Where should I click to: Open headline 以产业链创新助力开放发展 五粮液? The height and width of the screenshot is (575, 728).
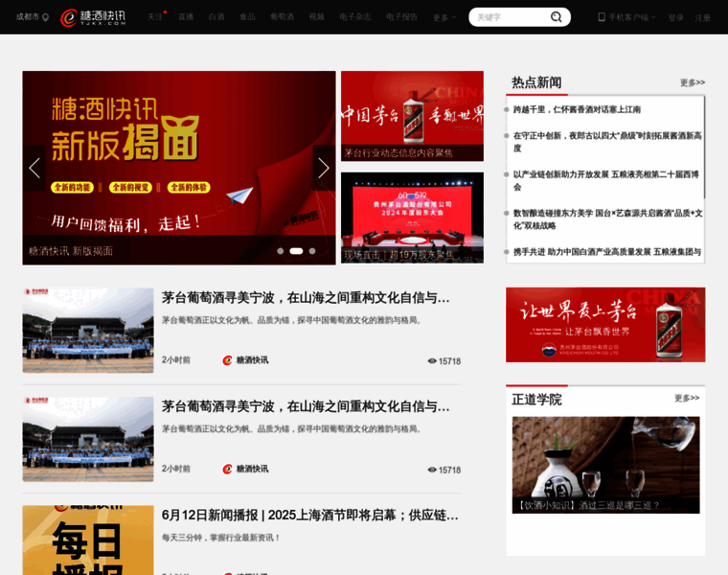606,181
